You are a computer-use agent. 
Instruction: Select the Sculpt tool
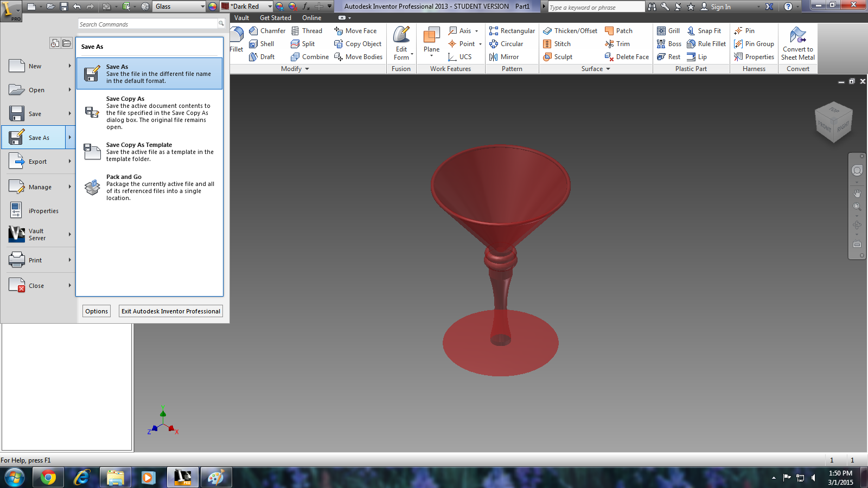point(558,57)
